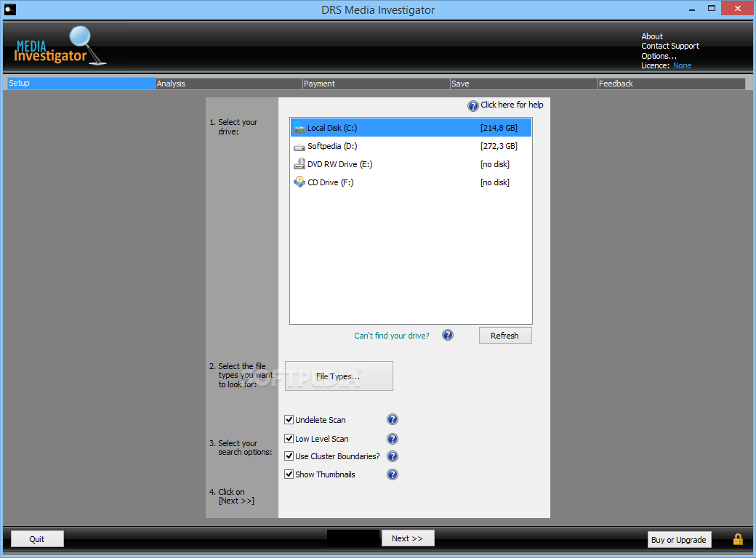The image size is (756, 558).
Task: Minimize the DRS Media Investigator window
Action: [692, 9]
